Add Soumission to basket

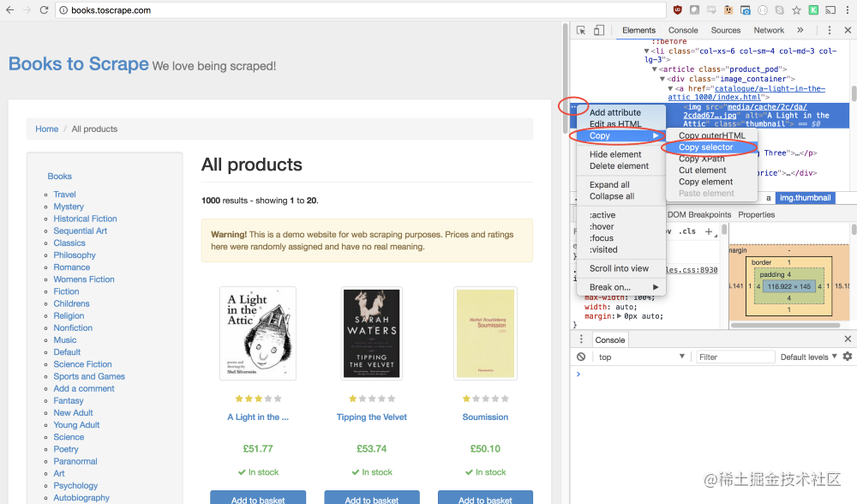[485, 497]
